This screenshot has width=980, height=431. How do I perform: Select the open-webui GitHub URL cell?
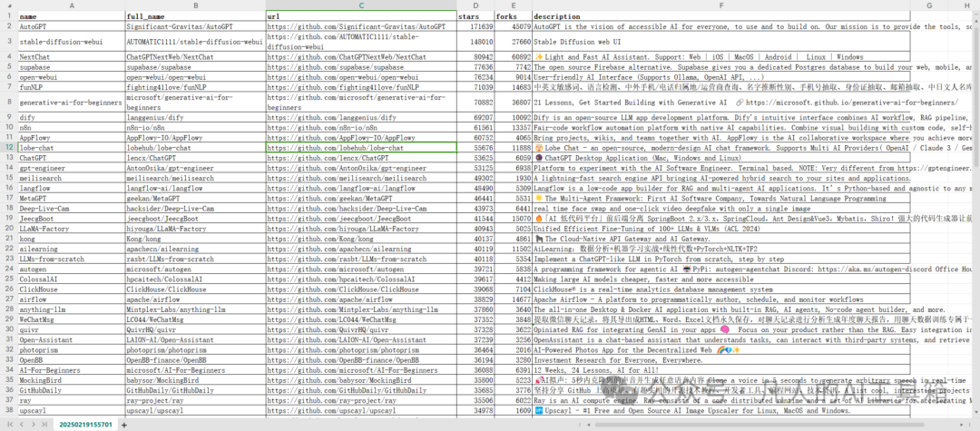[x=360, y=77]
